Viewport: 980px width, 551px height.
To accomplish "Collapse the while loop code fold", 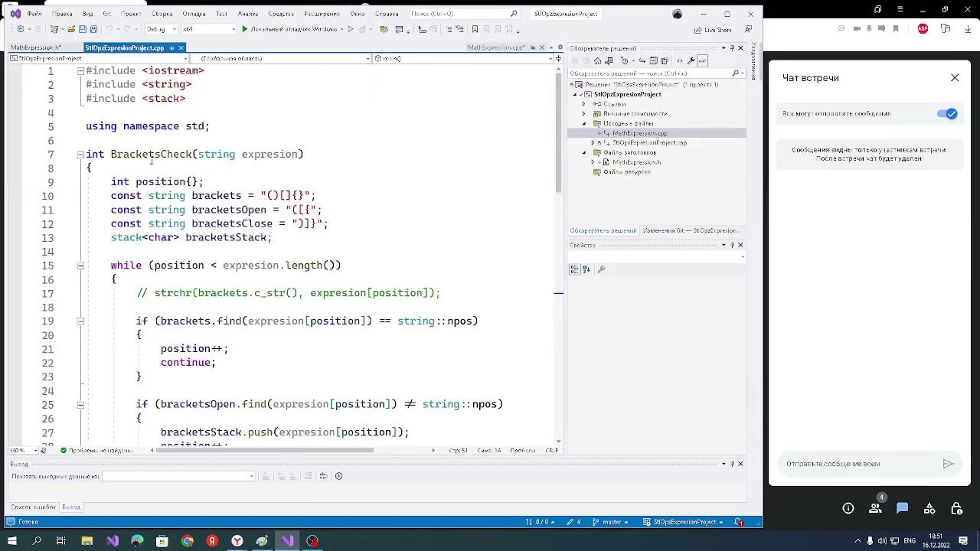I will pos(80,266).
